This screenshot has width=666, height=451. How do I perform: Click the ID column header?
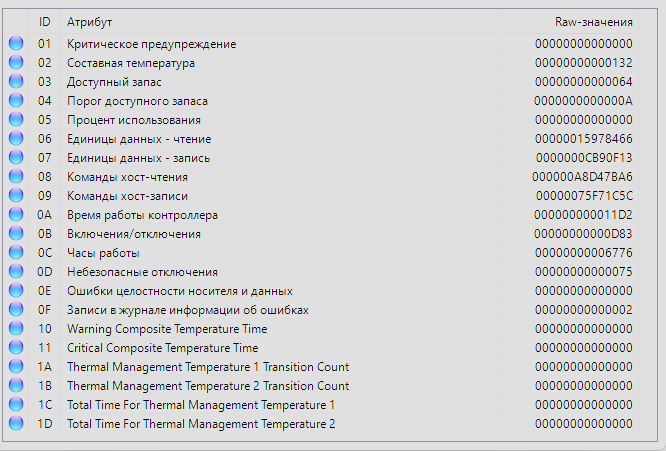(x=45, y=22)
